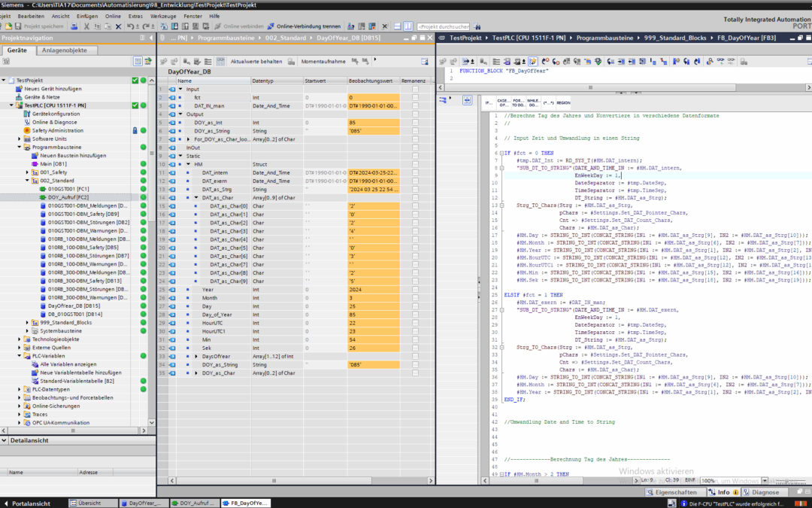Click the Projekt durchsuchen search field

pyautogui.click(x=444, y=26)
